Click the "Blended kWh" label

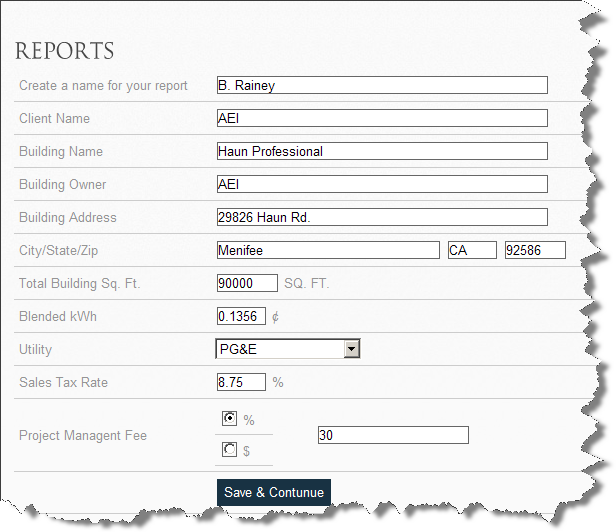point(58,317)
